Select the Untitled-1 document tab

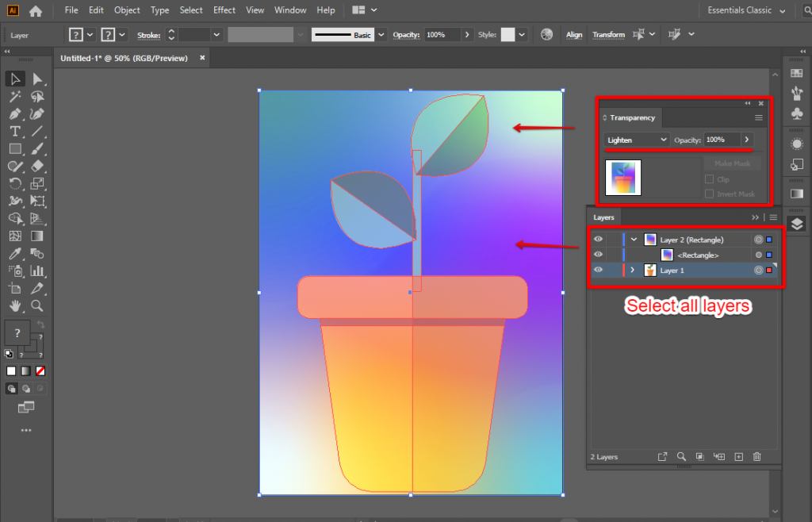(127, 58)
